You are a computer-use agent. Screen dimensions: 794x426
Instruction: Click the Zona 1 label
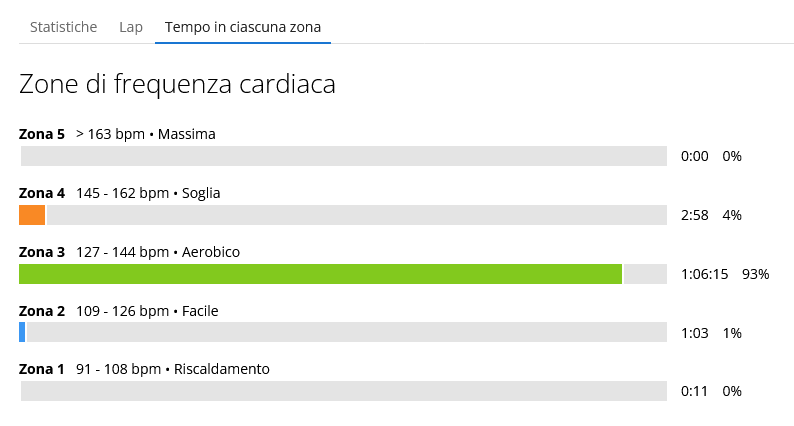tap(42, 369)
